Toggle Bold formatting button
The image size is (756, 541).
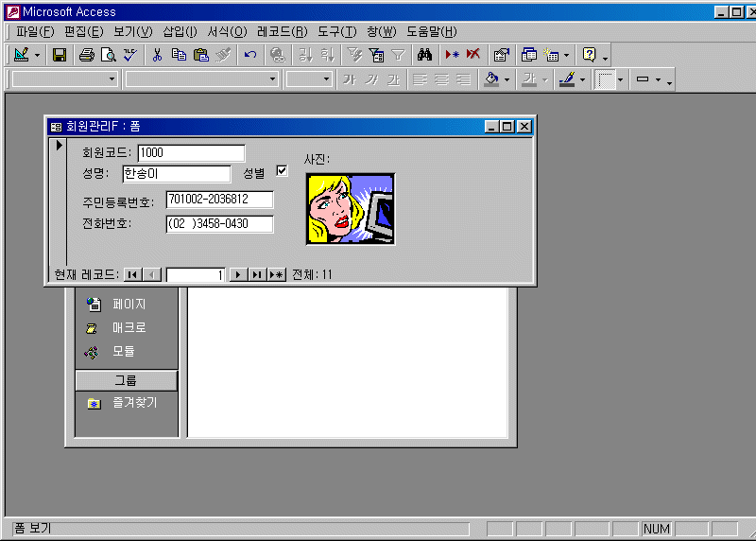pos(350,79)
